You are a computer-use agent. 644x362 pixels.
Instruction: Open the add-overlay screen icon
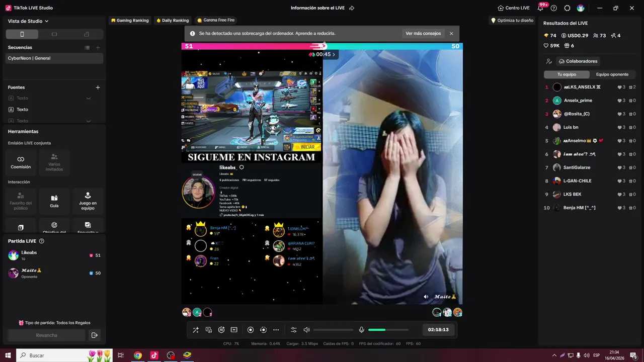coord(234,330)
